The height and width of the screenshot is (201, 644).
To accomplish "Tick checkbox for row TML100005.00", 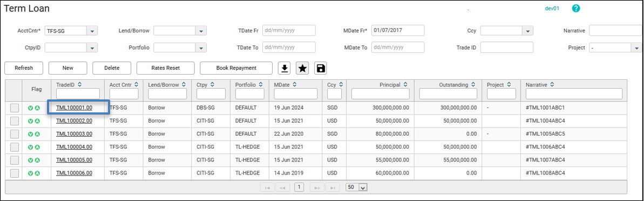I will (x=15, y=160).
